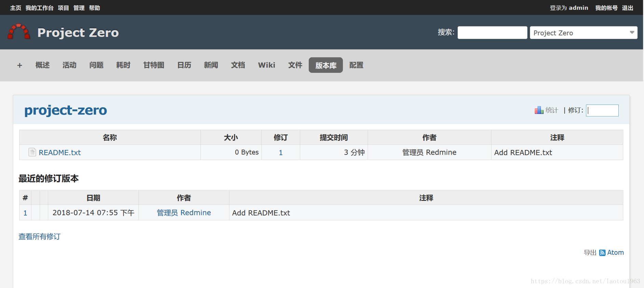Click the Project Zero header title

pos(78,32)
